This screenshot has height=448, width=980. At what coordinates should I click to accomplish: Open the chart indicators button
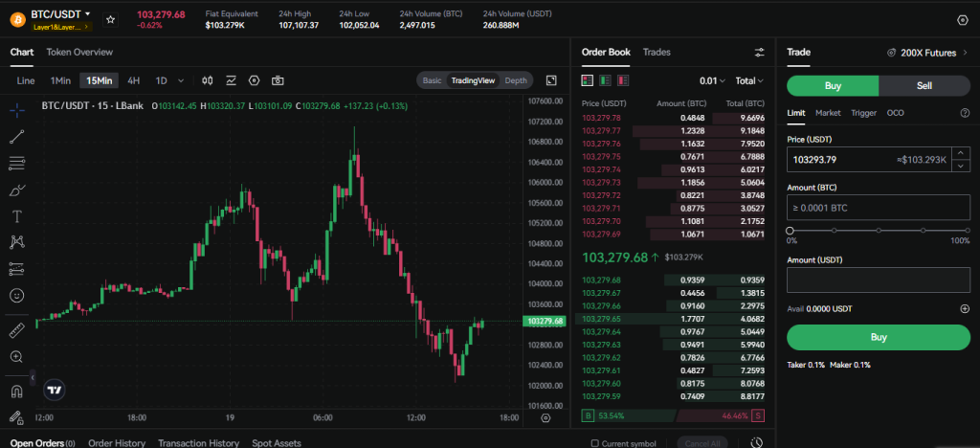(x=232, y=80)
